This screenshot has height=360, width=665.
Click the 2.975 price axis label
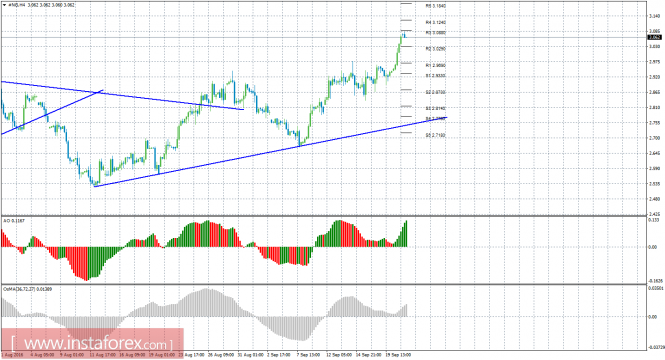tap(654, 62)
